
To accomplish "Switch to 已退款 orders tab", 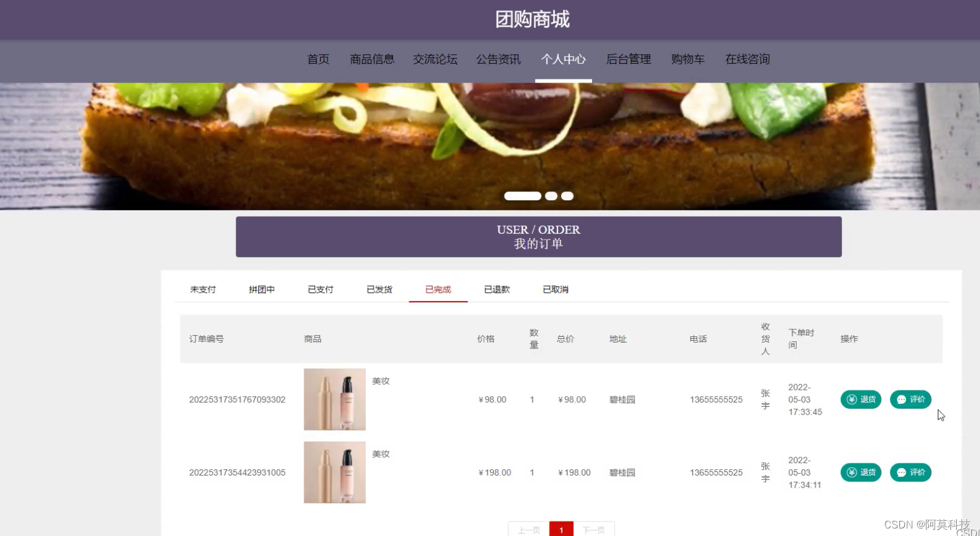I will [x=497, y=290].
